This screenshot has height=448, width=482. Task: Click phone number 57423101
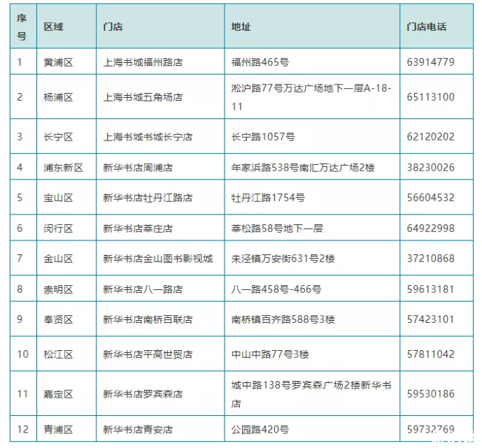point(430,319)
